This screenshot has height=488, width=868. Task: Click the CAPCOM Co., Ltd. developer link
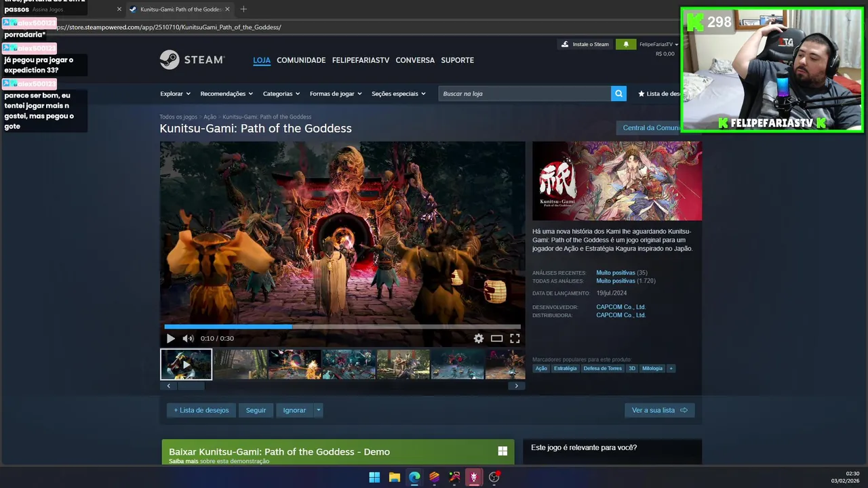coord(620,307)
